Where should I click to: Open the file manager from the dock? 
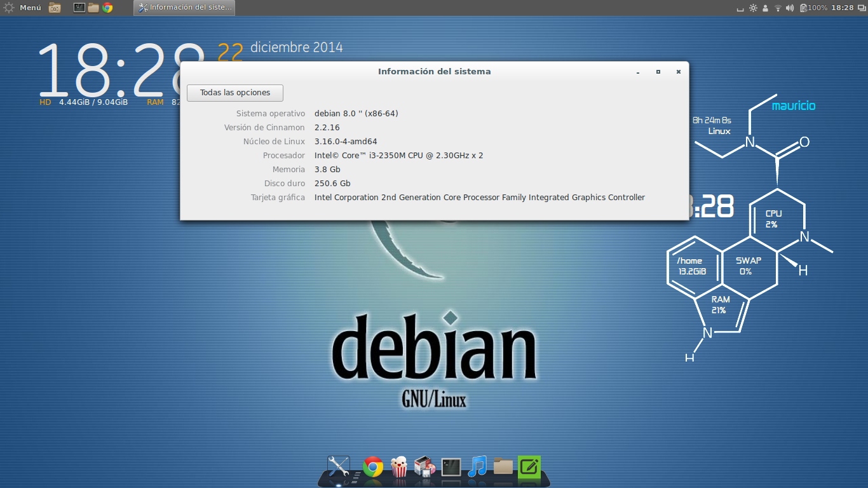(x=504, y=466)
